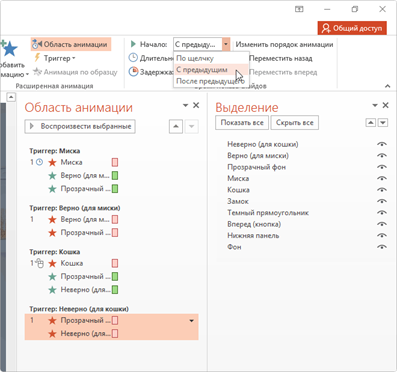Click green star of Прозрачный under Триггер: Миска
The height and width of the screenshot is (372, 397).
(52, 189)
